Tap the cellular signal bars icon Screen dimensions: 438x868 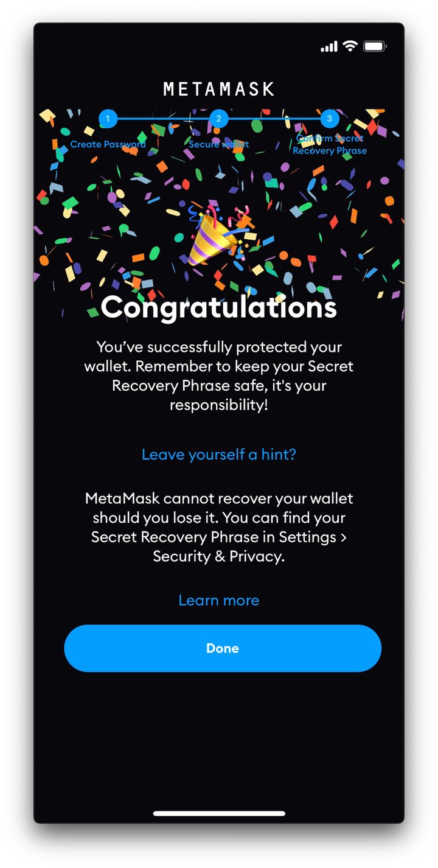coord(329,46)
